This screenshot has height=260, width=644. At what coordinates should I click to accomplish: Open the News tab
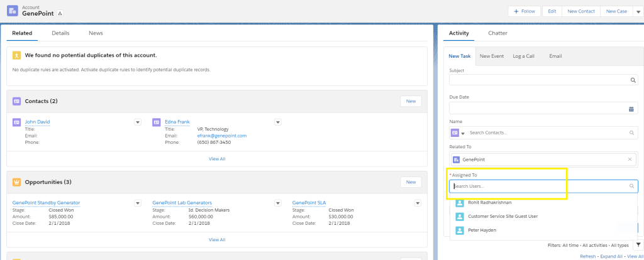pyautogui.click(x=96, y=33)
